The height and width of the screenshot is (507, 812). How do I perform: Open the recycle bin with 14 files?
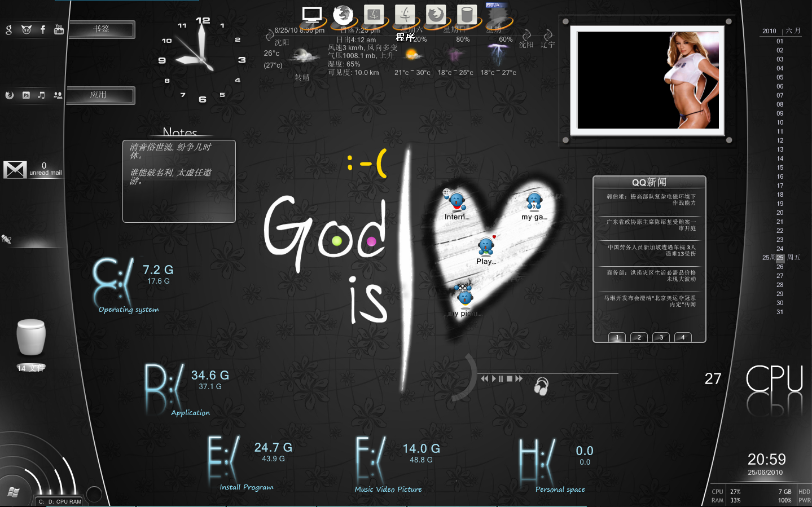pyautogui.click(x=30, y=337)
